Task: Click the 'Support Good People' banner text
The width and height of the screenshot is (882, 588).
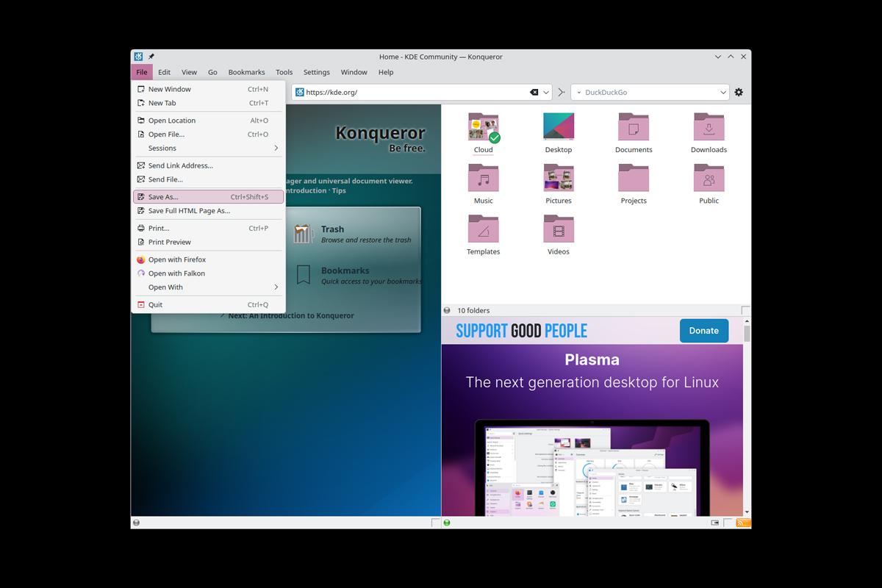Action: click(522, 331)
